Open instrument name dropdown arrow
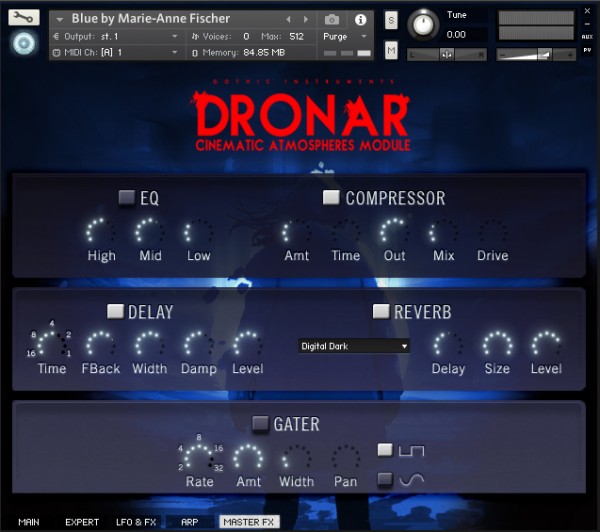Image resolution: width=600 pixels, height=532 pixels. [x=59, y=19]
